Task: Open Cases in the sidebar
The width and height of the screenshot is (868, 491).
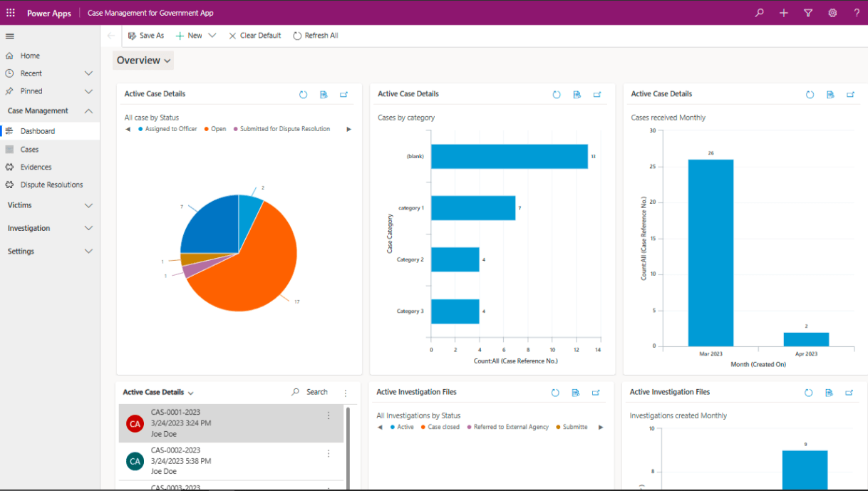Action: pos(29,150)
